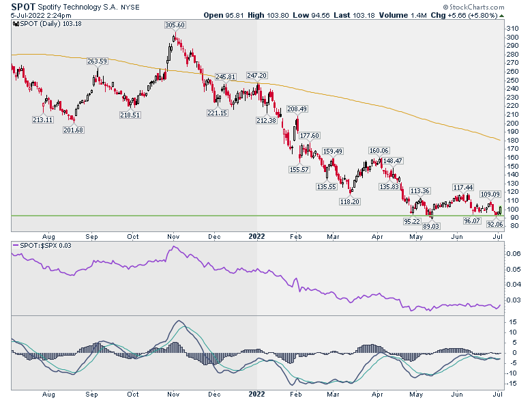This screenshot has width=532, height=400.
Task: Click the 118.20 price label
Action: (x=350, y=201)
